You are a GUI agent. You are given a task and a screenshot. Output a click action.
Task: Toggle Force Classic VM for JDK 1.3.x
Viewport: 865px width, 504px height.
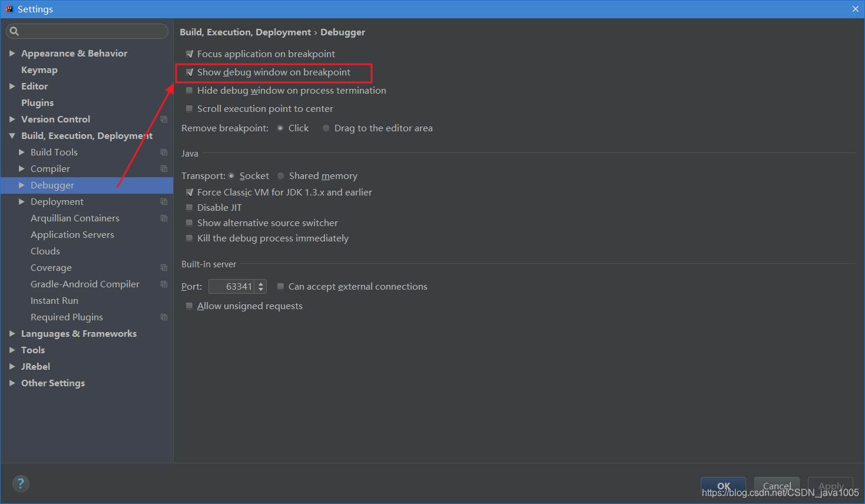(x=189, y=193)
